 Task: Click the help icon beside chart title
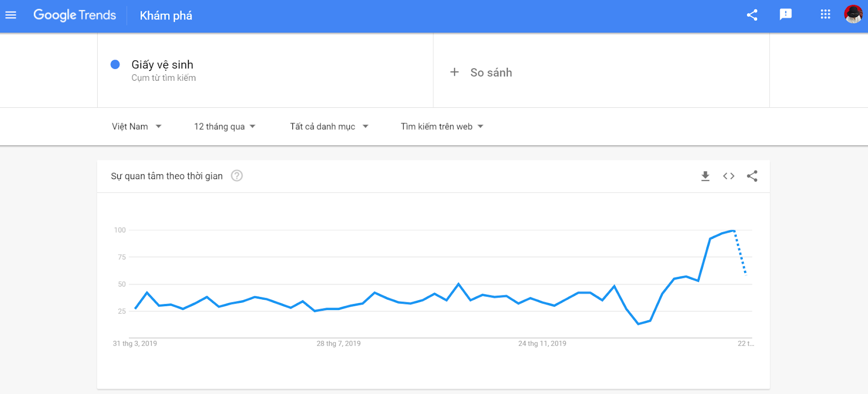237,176
